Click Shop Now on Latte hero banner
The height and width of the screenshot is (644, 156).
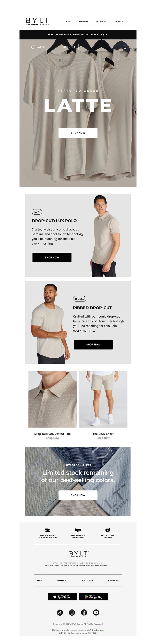78,133
